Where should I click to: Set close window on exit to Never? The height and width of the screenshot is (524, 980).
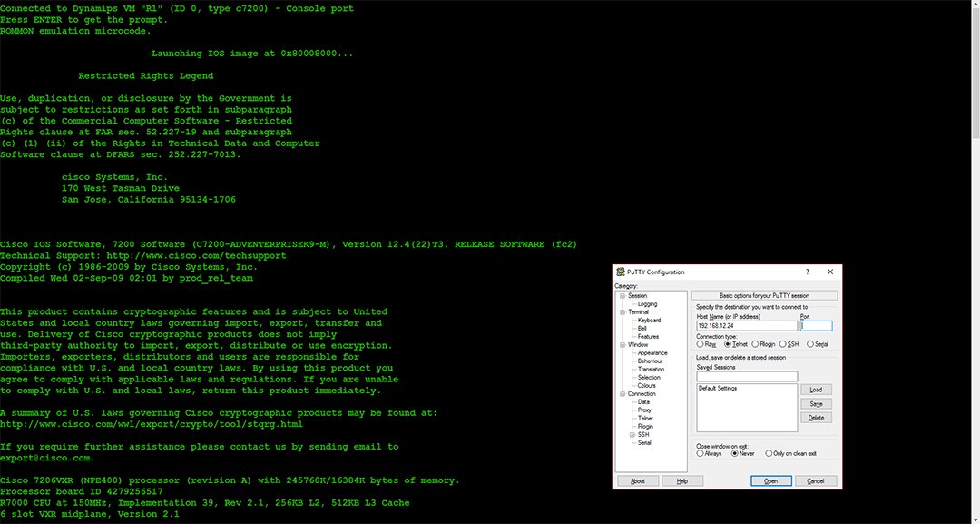735,453
